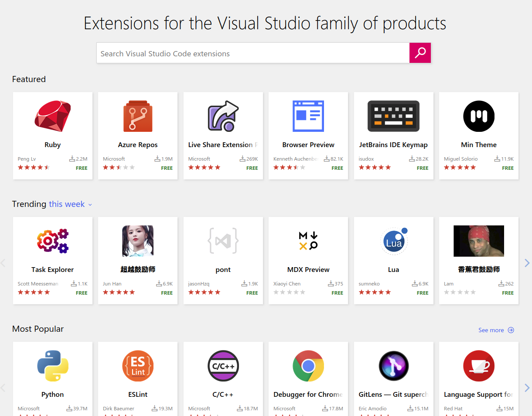Click the 'pont' extension title
Image resolution: width=532 pixels, height=416 pixels.
point(223,270)
